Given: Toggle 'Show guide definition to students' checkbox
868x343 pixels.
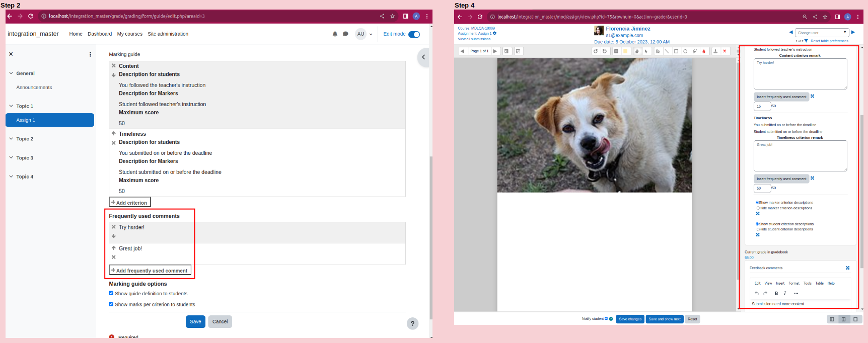Looking at the screenshot, I should tap(111, 293).
